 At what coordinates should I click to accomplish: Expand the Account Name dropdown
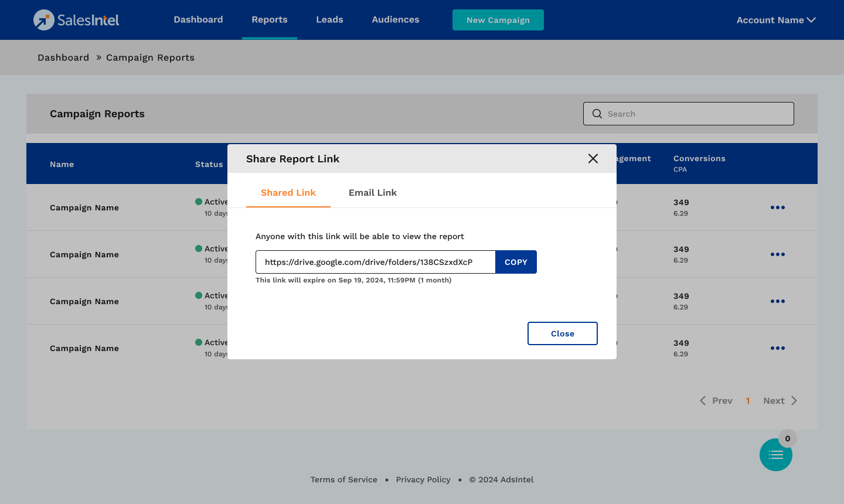775,20
